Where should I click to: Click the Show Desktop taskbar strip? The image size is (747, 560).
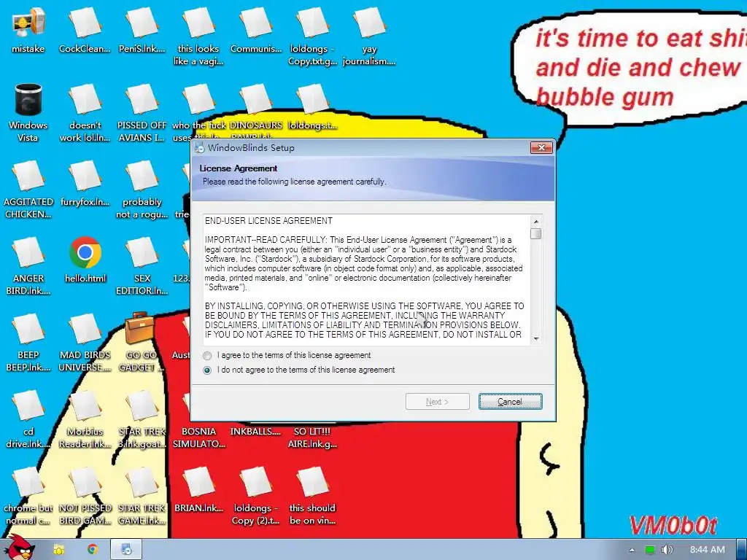coord(742,550)
